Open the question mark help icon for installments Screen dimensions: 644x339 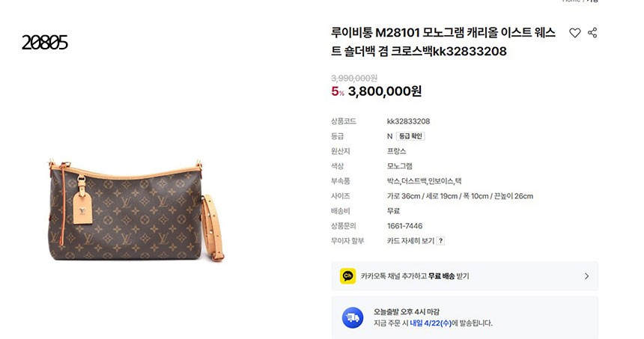pos(440,241)
